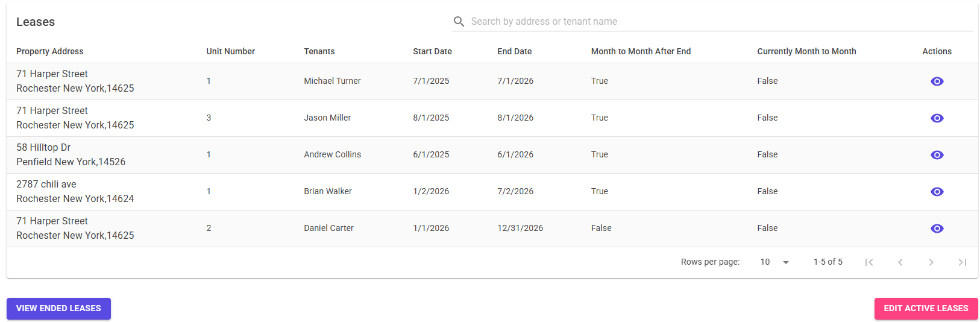980x322 pixels.
Task: Select tenant name Brian Walker
Action: (328, 191)
